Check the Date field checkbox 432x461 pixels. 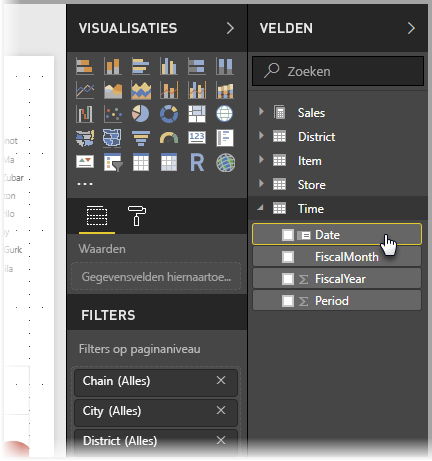point(288,235)
